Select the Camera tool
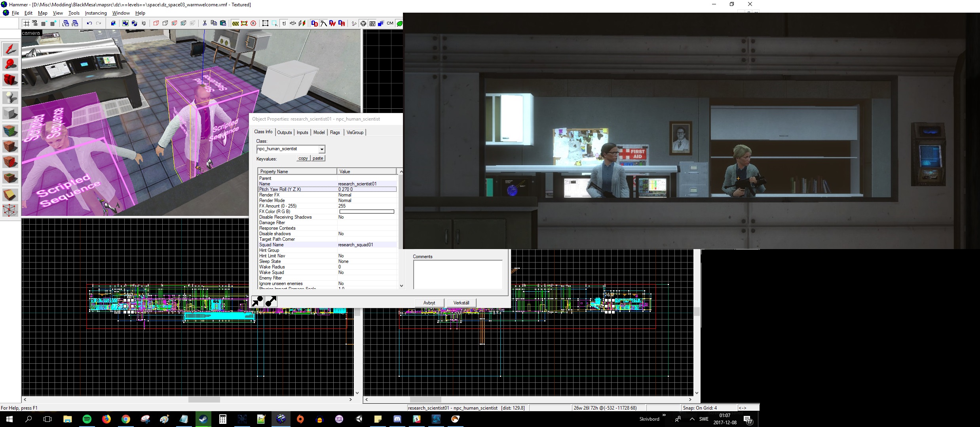 [x=10, y=81]
